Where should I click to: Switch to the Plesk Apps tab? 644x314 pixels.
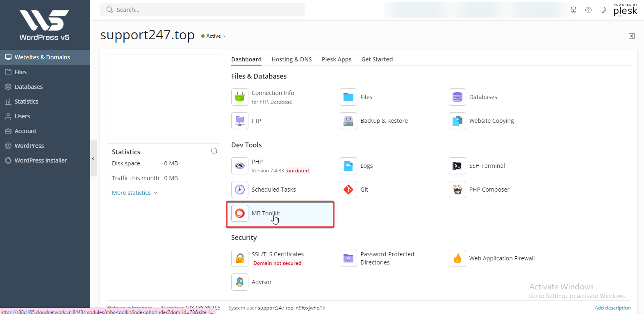pyautogui.click(x=337, y=59)
